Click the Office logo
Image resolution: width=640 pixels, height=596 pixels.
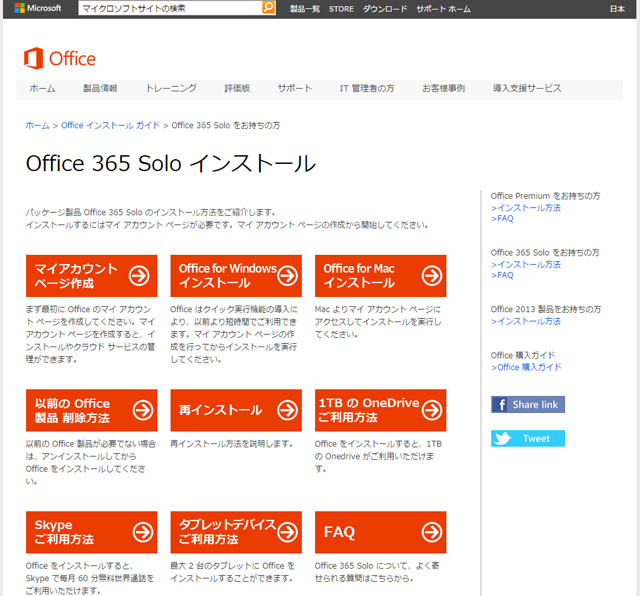[x=60, y=58]
